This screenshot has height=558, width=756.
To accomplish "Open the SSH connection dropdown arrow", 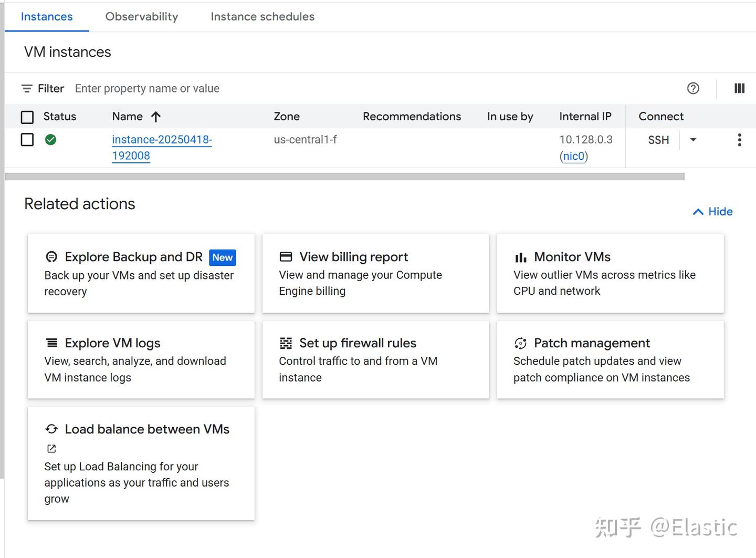I will 693,140.
